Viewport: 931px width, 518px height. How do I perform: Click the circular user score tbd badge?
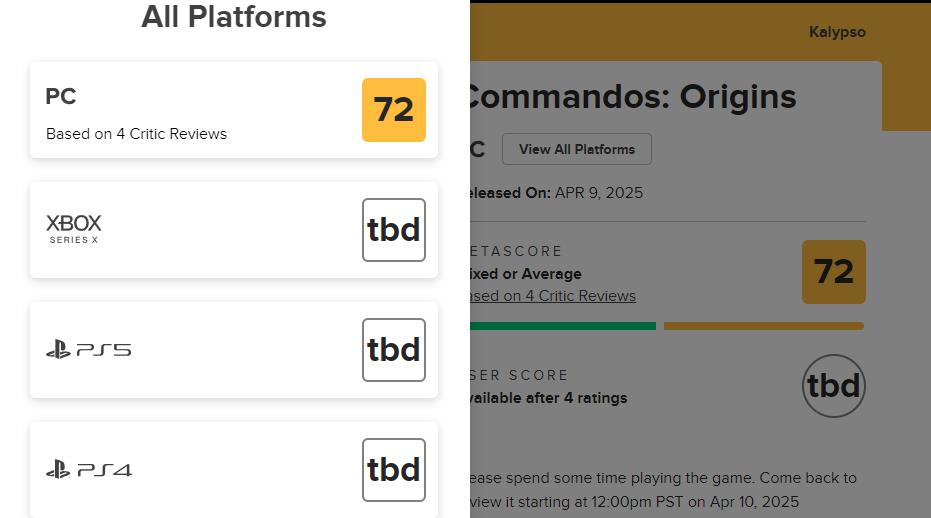pos(833,386)
